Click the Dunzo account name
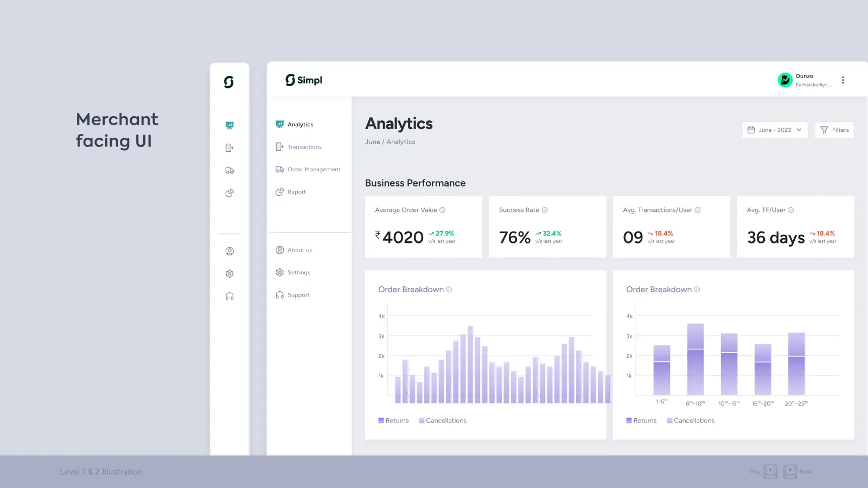This screenshot has width=868, height=488. tap(805, 76)
